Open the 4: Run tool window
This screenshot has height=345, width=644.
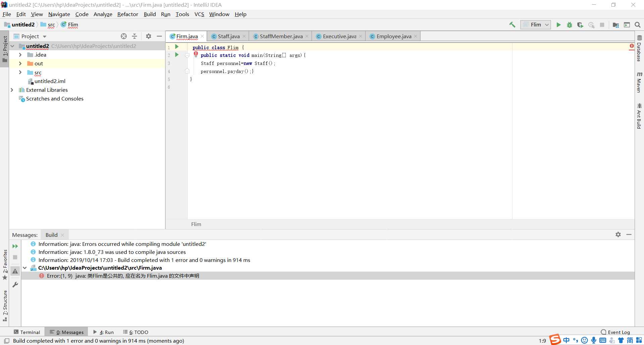103,332
